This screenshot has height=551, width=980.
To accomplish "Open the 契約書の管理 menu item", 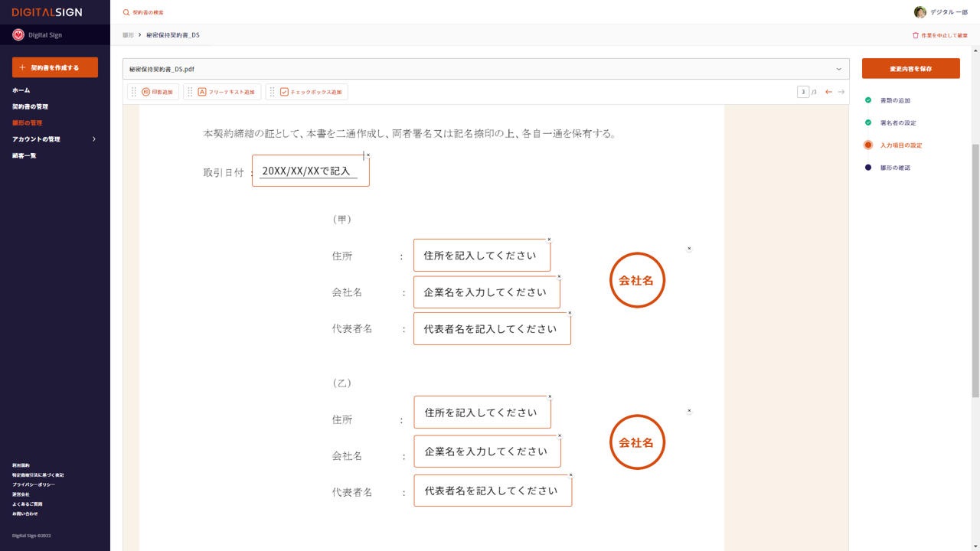I will pyautogui.click(x=30, y=106).
